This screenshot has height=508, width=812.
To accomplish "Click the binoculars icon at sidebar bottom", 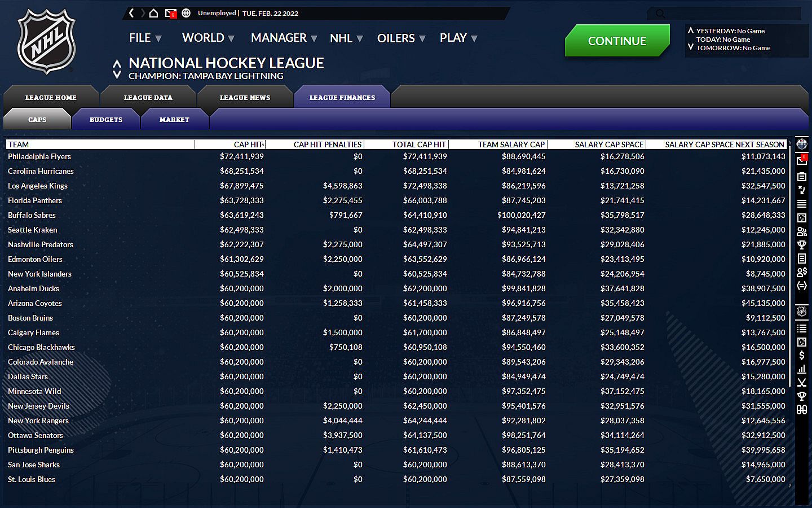I will coord(801,410).
